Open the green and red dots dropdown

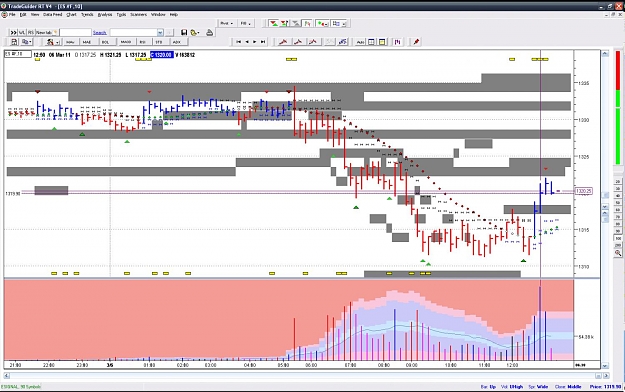[322, 24]
